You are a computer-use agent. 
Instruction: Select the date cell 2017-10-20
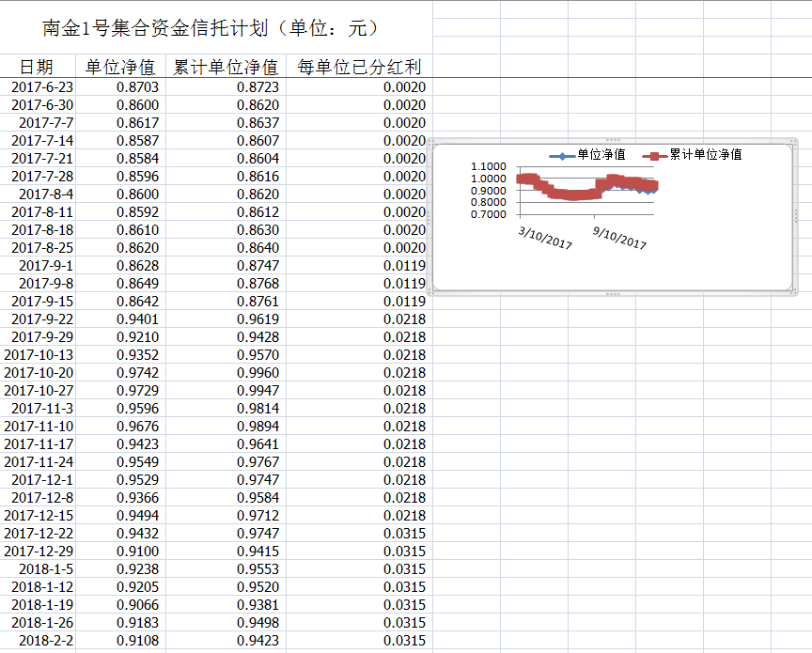(x=39, y=373)
